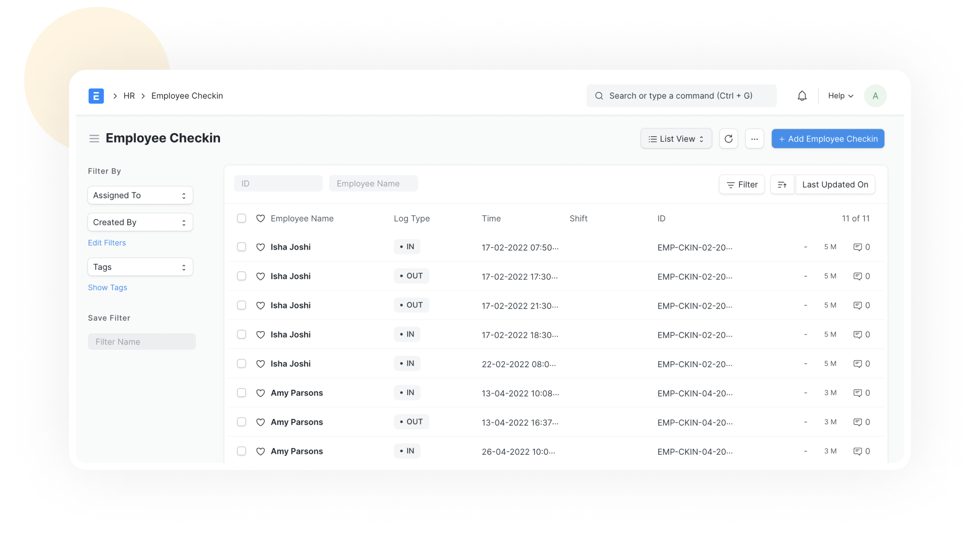Add a new Employee Checkin
This screenshot has width=980, height=538.
(828, 139)
